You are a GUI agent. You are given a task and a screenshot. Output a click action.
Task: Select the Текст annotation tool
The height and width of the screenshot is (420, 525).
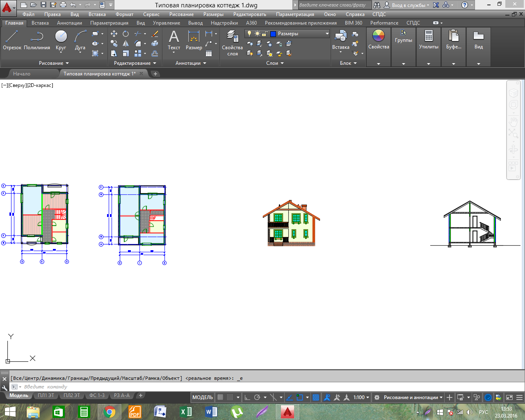[174, 40]
